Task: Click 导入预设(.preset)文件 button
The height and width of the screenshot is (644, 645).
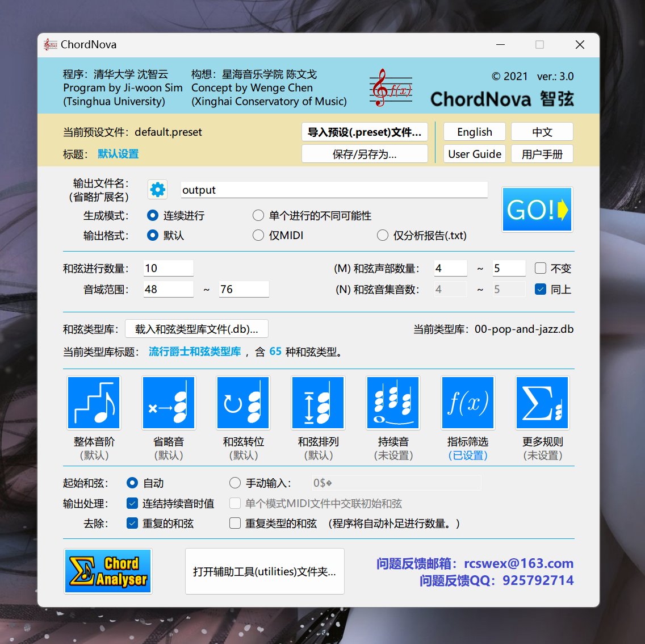Action: click(x=365, y=132)
